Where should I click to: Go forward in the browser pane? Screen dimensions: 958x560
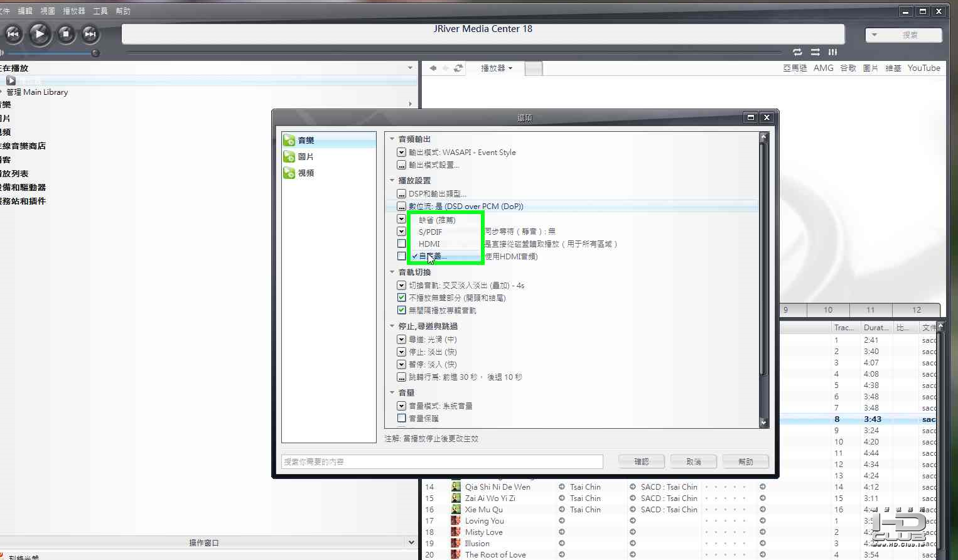click(445, 68)
